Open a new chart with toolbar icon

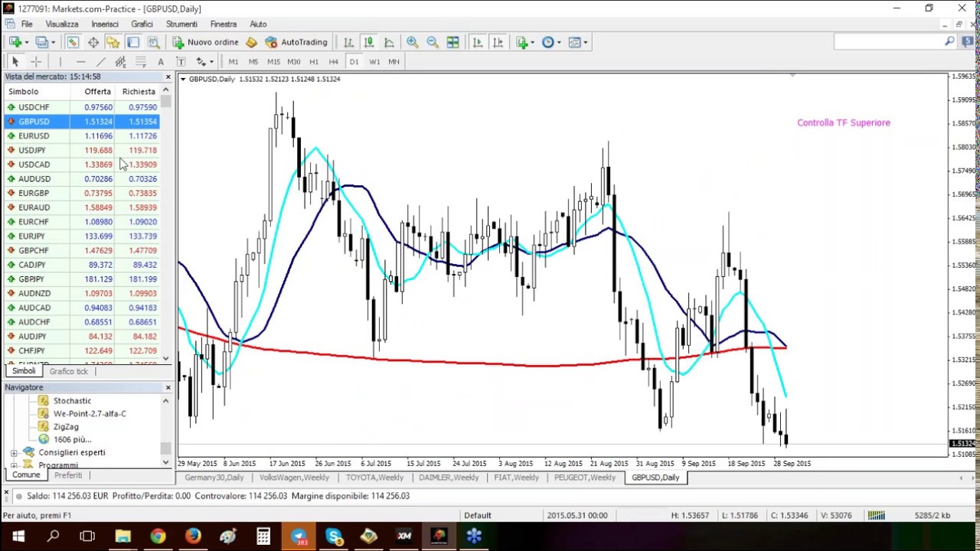pyautogui.click(x=15, y=42)
